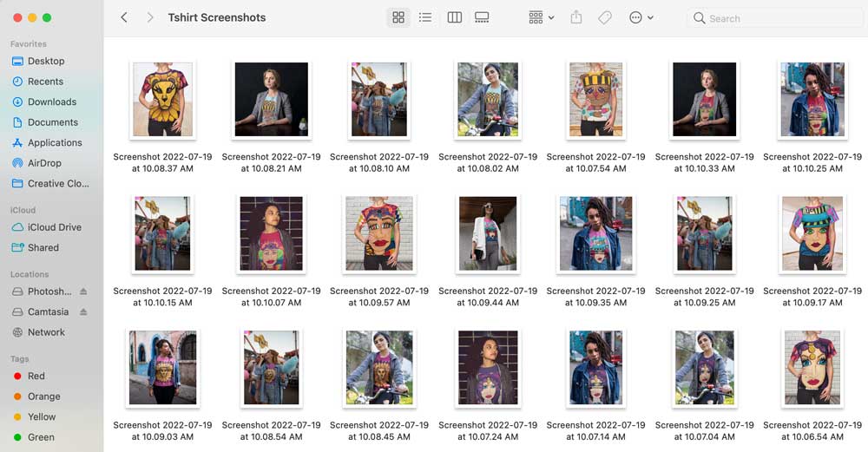Open the Action ellipsis menu

pos(641,17)
